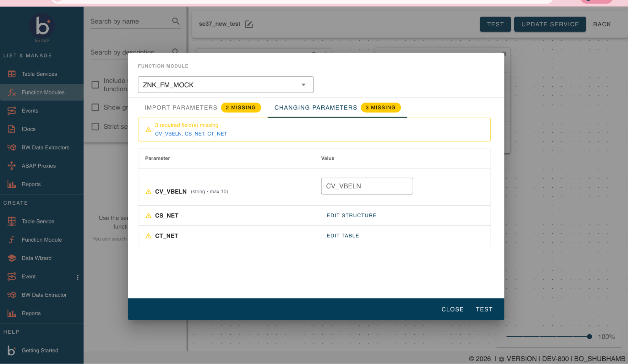628x364 pixels.
Task: Click warning icon beside CT_NET parameter
Action: pyautogui.click(x=148, y=236)
